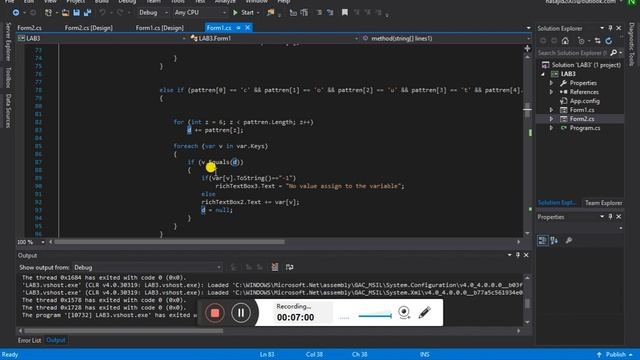Click the Start debugging button
The image size is (640, 360).
(x=244, y=13)
